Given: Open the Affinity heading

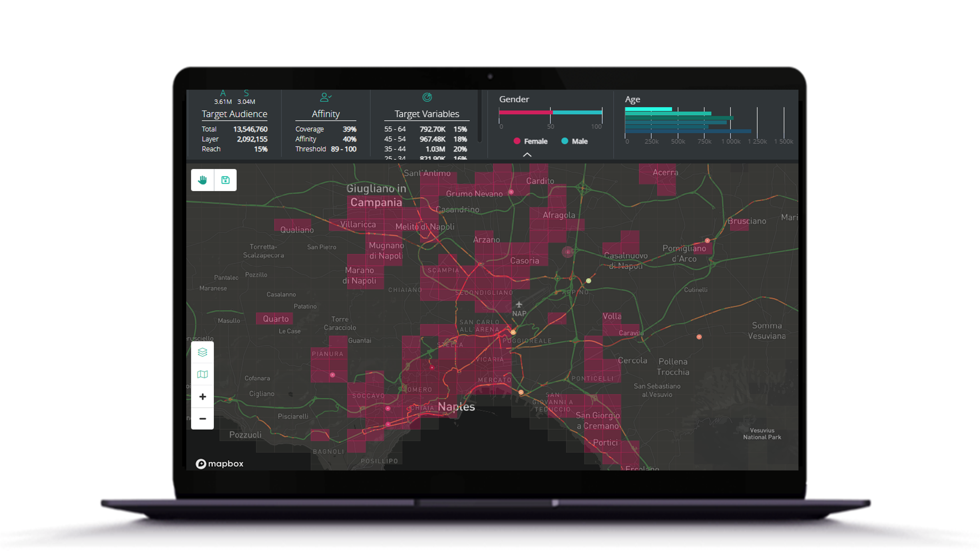Looking at the screenshot, I should point(326,114).
